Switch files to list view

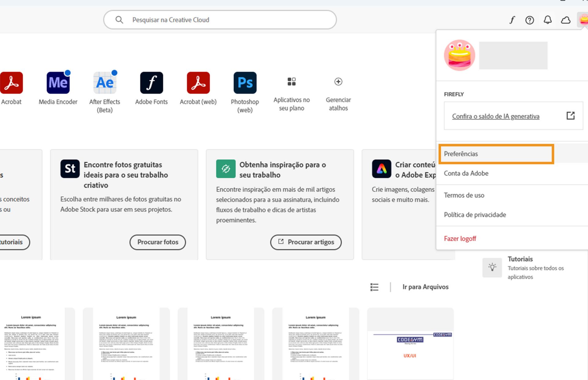point(374,287)
